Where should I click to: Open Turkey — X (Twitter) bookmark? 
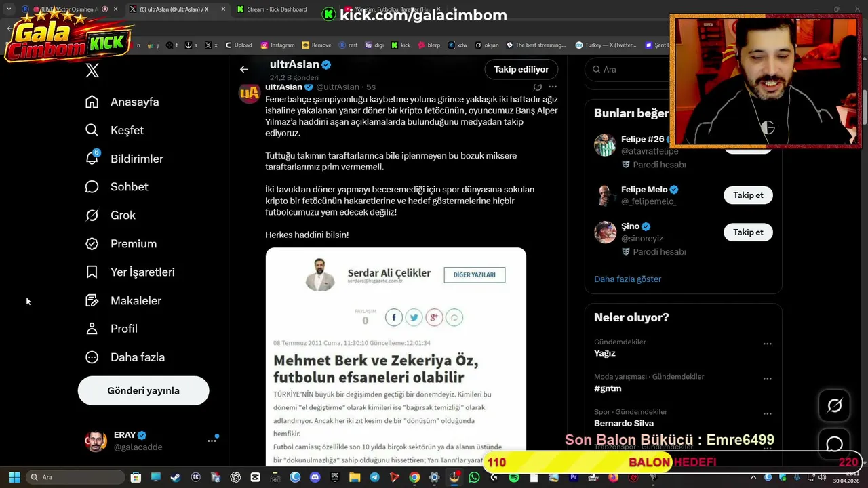click(x=606, y=45)
